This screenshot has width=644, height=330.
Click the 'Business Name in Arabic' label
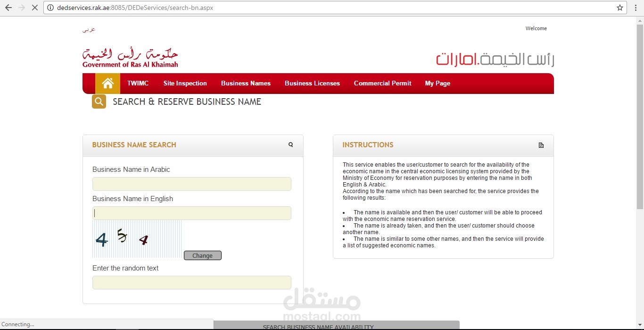[131, 169]
